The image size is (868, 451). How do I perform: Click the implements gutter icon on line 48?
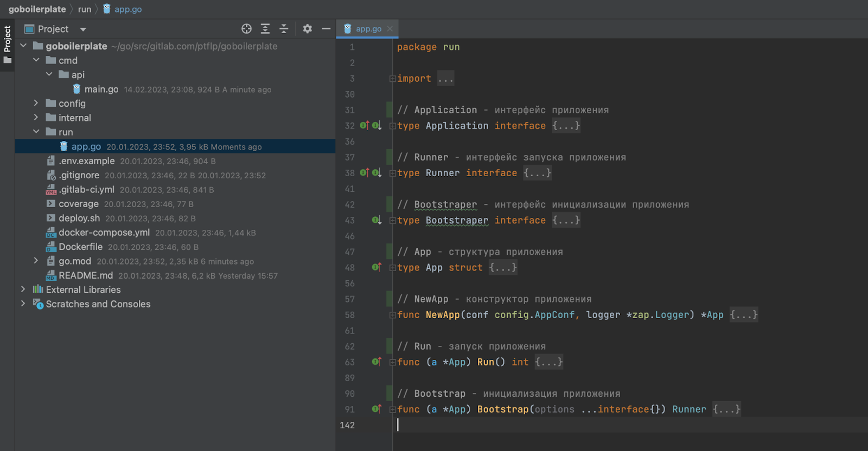(x=376, y=267)
